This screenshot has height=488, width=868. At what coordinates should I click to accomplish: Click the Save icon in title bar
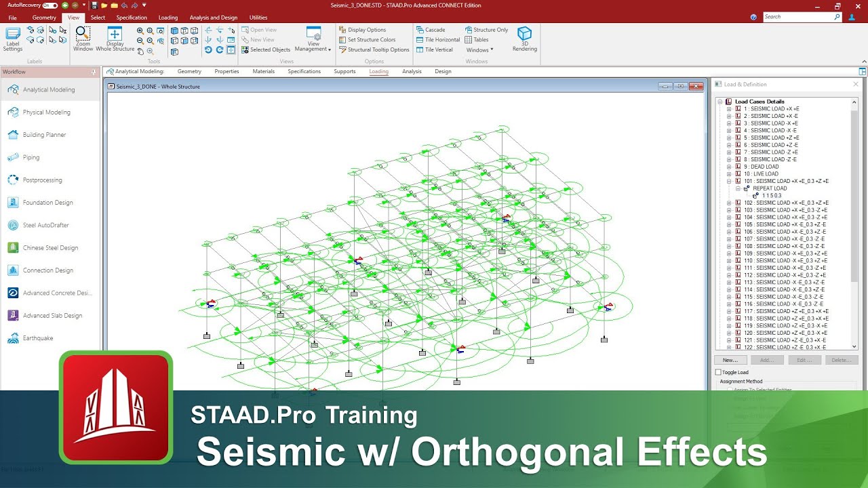tap(94, 5)
